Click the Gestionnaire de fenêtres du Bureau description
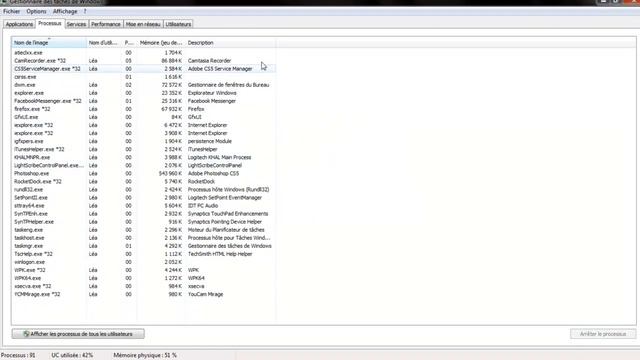The image size is (640, 360). (229, 85)
